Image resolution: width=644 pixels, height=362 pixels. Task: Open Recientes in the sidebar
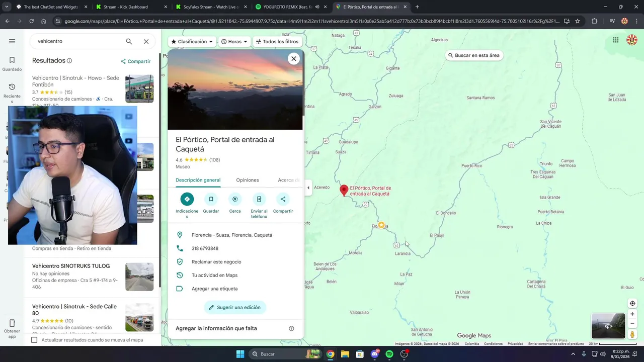(12, 94)
